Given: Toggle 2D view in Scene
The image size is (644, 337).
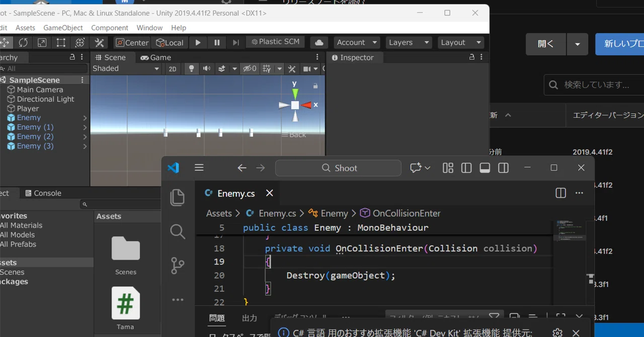Looking at the screenshot, I should pos(173,69).
